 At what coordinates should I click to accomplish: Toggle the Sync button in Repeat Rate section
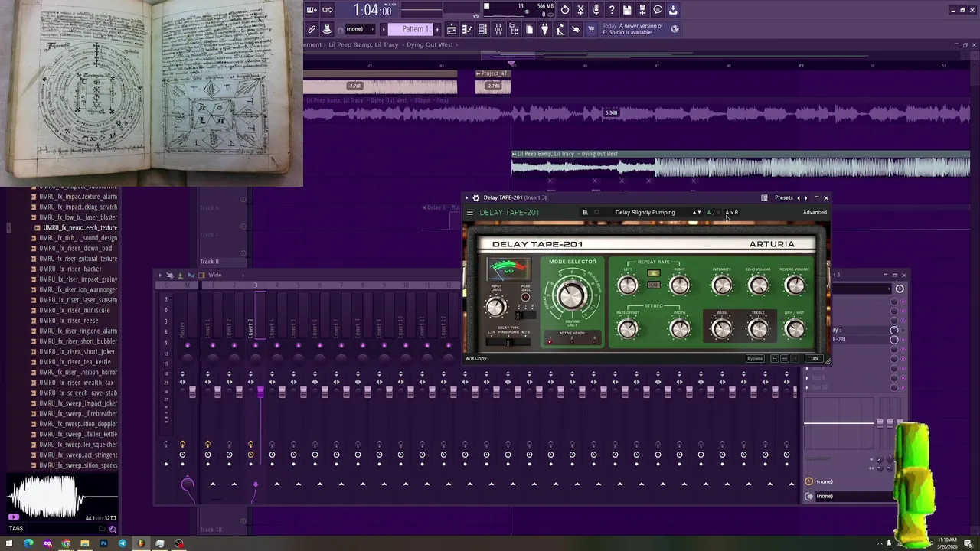pos(654,273)
